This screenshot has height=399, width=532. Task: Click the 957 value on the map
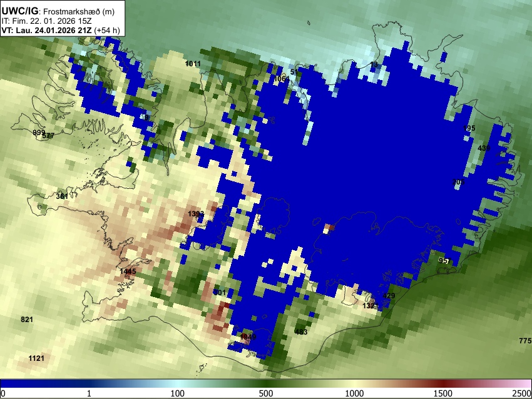[444, 261]
